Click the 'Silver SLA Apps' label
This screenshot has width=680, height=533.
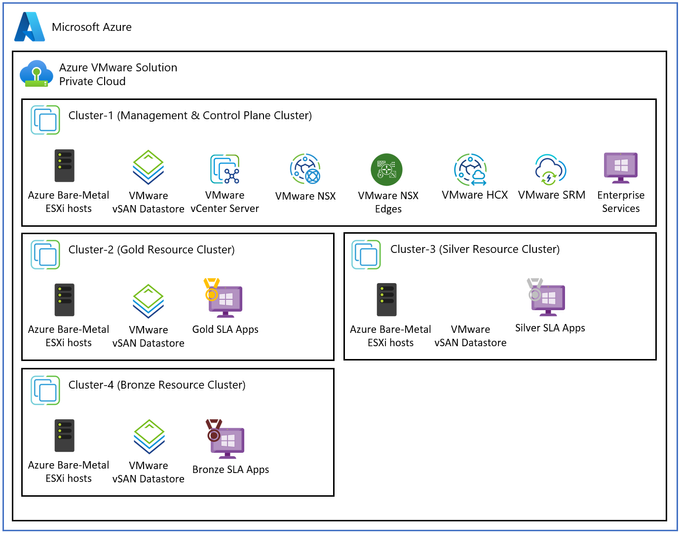click(550, 328)
